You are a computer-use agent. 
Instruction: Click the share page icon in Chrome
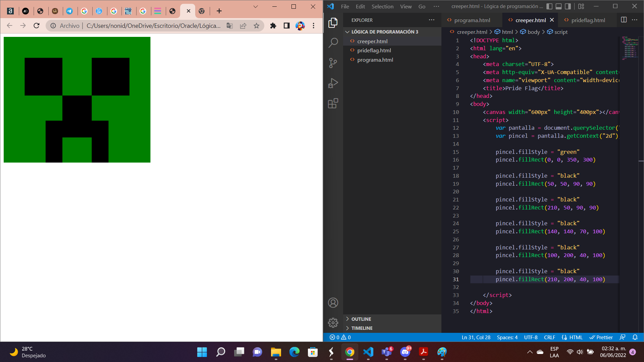[243, 25]
